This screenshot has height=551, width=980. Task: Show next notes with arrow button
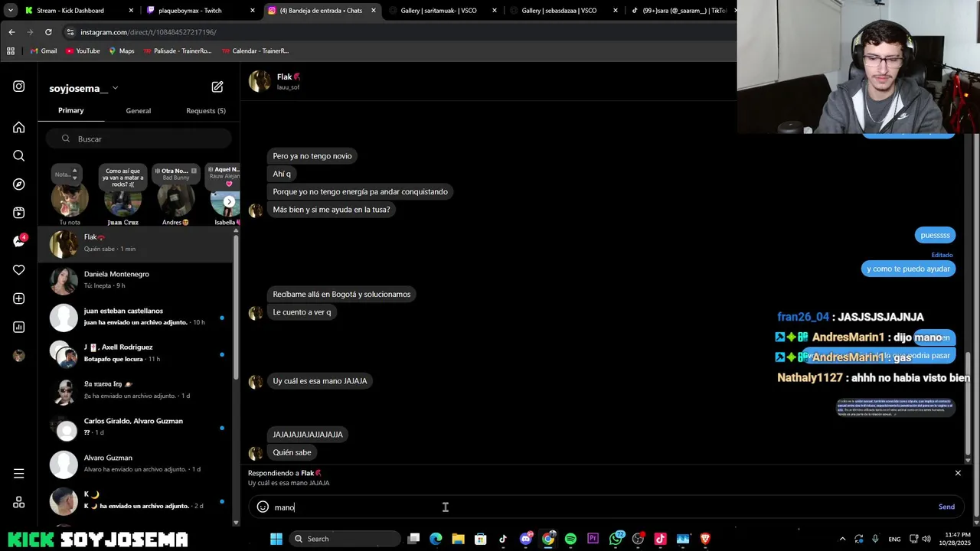coord(229,201)
